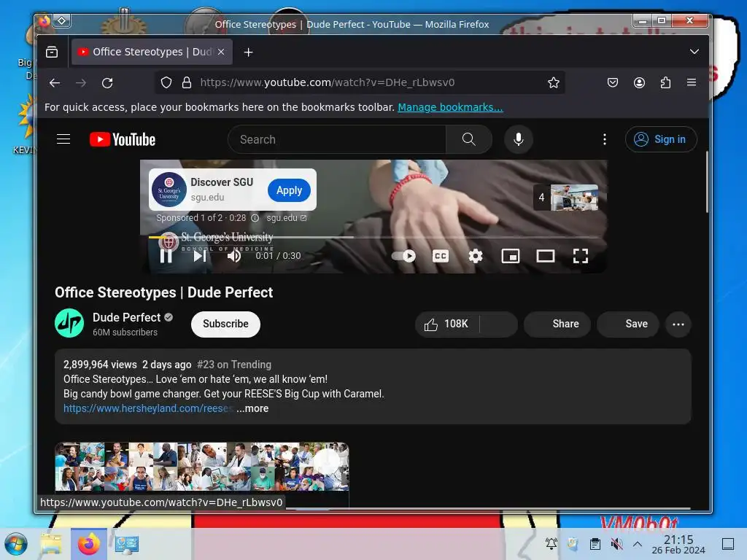Screen dimensions: 747x560
Task: Switch to theater mode
Action: (x=546, y=256)
